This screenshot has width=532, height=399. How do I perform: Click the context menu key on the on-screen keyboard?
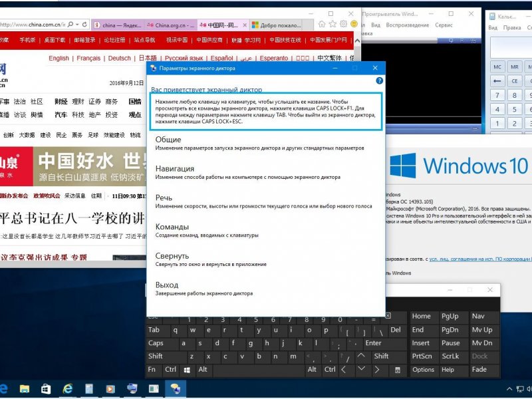(x=397, y=370)
